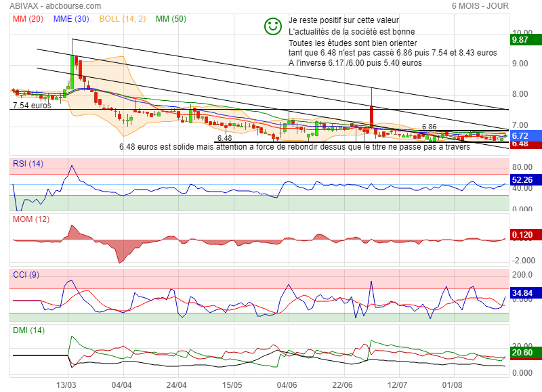
Task: Click the 80.00 RSI axis label
Action: pos(522,167)
